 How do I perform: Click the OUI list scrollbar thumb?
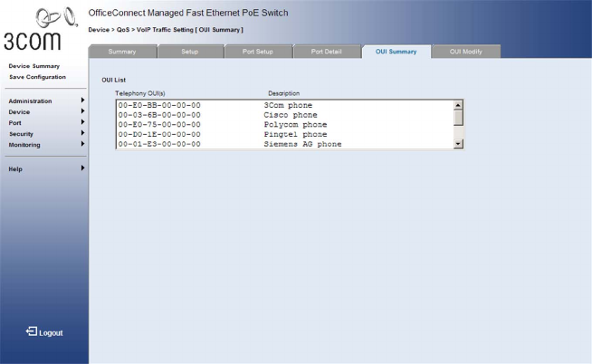tap(458, 118)
